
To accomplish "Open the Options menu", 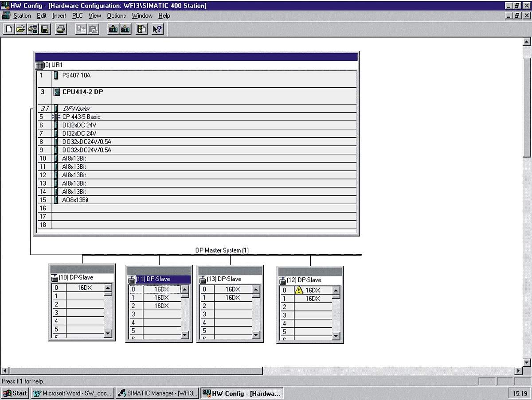I will [117, 16].
